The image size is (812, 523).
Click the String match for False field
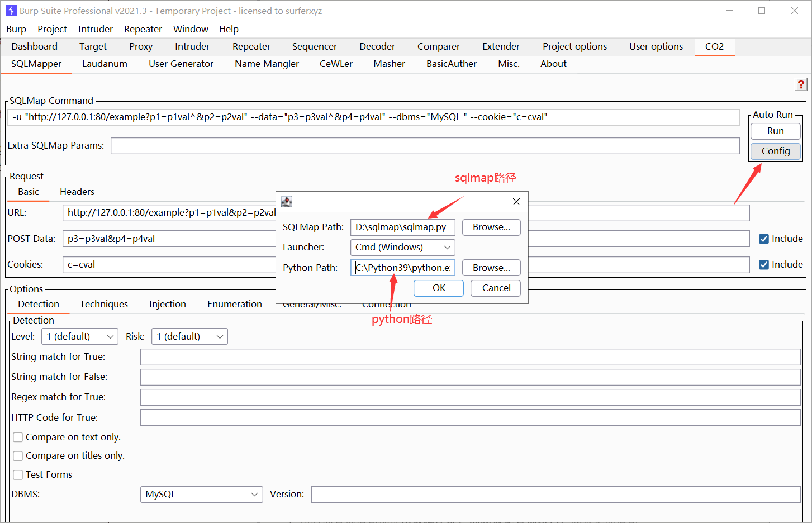coord(470,377)
